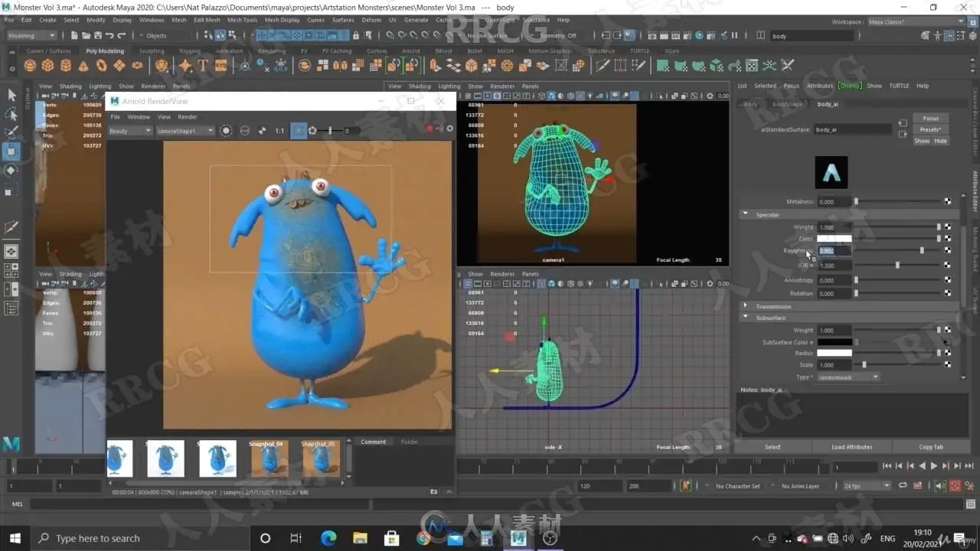The image size is (980, 551).
Task: Open File Explorer from the taskbar
Action: [x=360, y=538]
